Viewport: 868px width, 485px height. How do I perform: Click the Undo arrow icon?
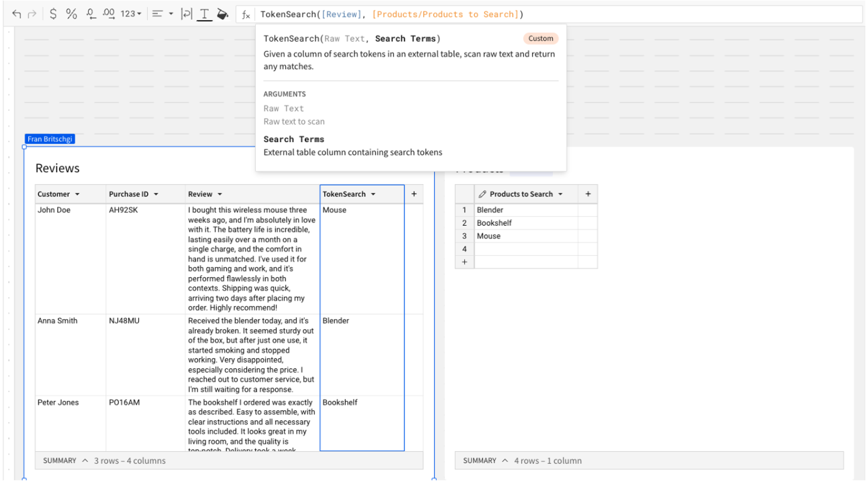pos(17,14)
